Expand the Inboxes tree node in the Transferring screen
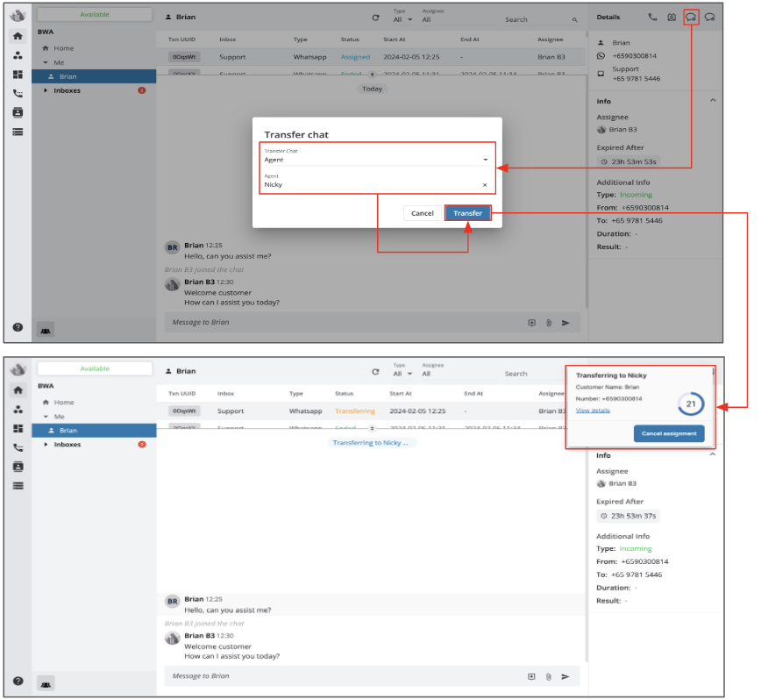 (x=46, y=444)
